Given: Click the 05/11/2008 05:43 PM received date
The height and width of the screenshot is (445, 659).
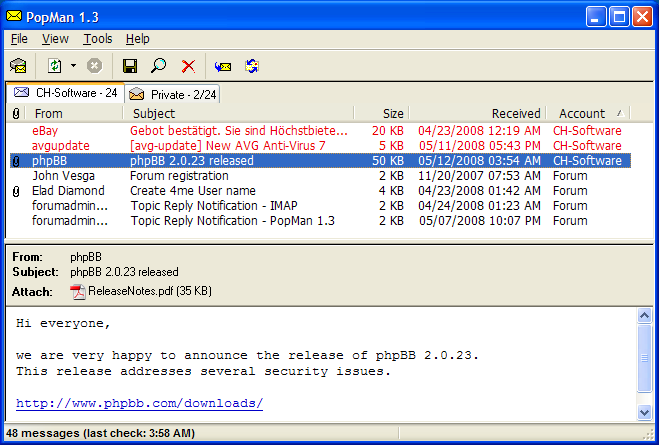Looking at the screenshot, I should coord(480,146).
